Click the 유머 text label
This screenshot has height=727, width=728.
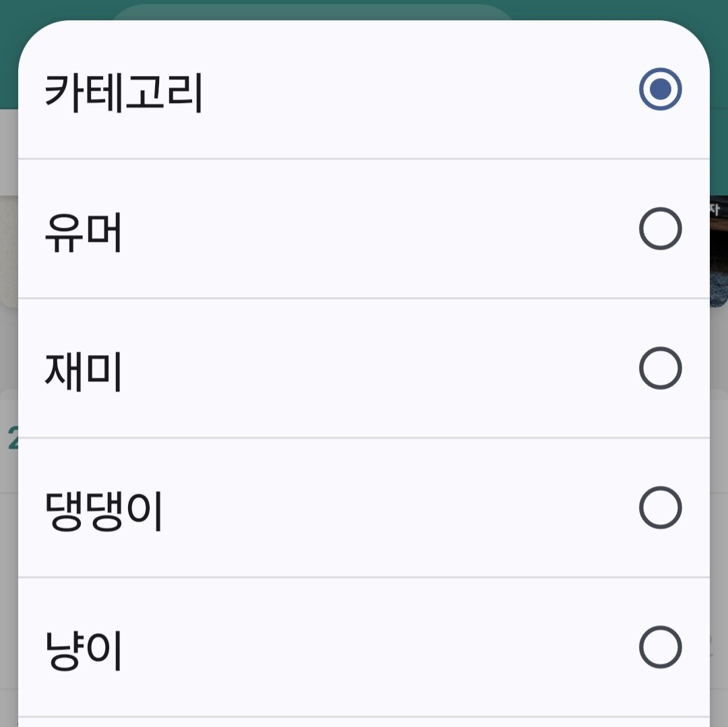pyautogui.click(x=83, y=232)
